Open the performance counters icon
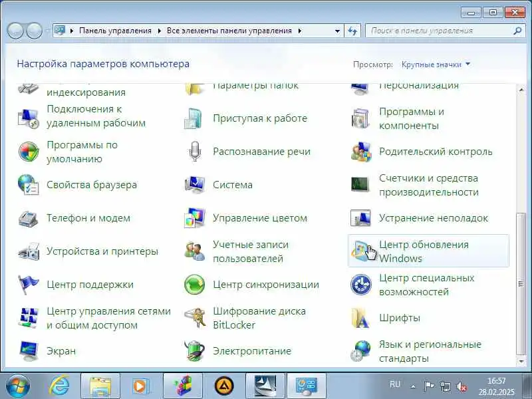 click(x=360, y=185)
